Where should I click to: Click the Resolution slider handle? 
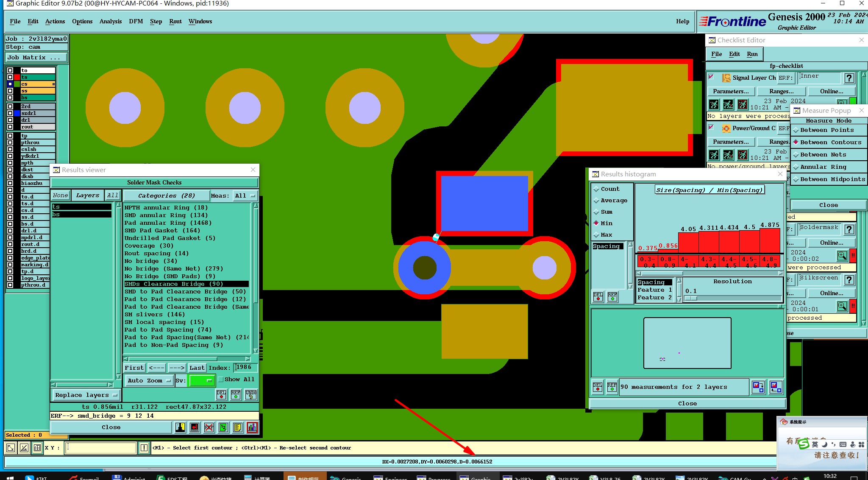point(691,299)
